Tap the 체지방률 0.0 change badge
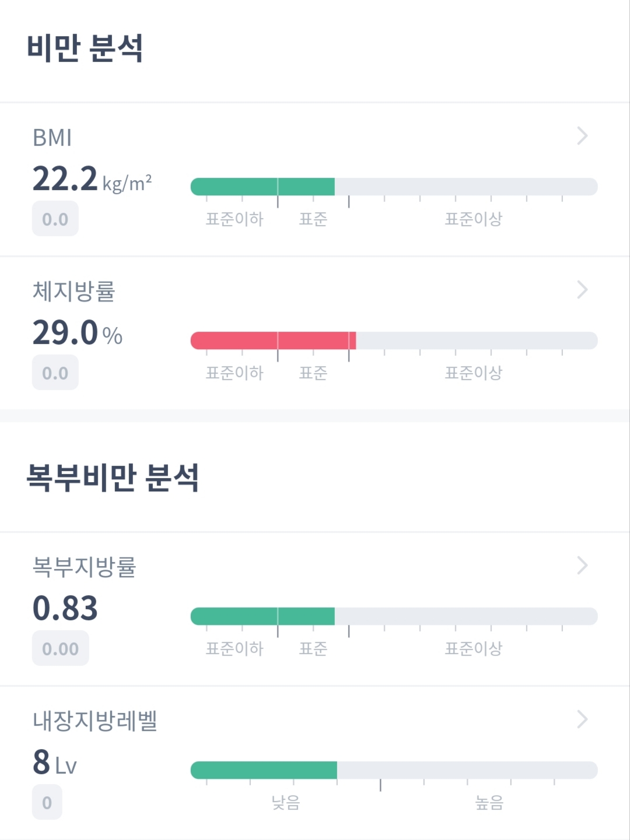Image resolution: width=630 pixels, height=840 pixels. coord(55,373)
